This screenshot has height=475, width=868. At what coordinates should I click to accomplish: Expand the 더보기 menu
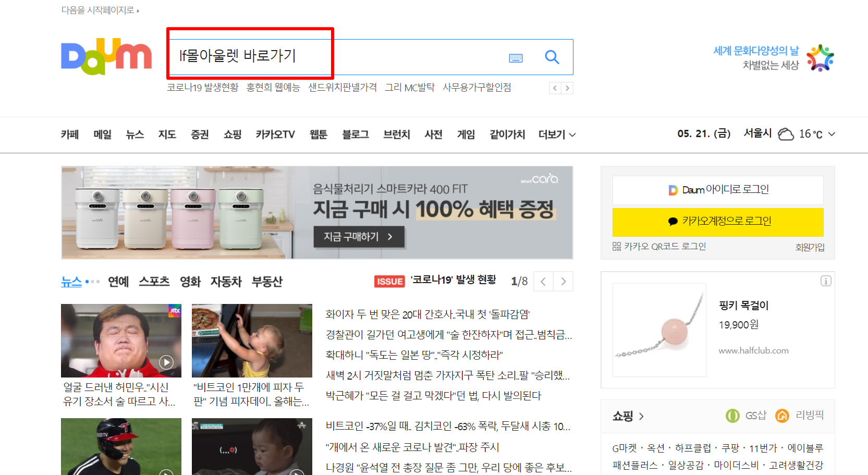tap(557, 135)
